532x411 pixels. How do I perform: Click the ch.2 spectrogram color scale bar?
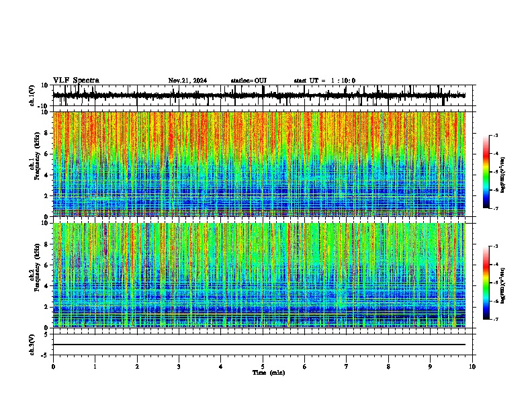pyautogui.click(x=486, y=283)
